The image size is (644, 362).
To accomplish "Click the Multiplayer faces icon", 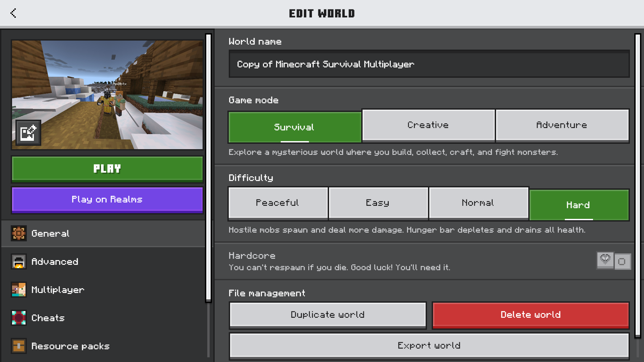I will (19, 290).
